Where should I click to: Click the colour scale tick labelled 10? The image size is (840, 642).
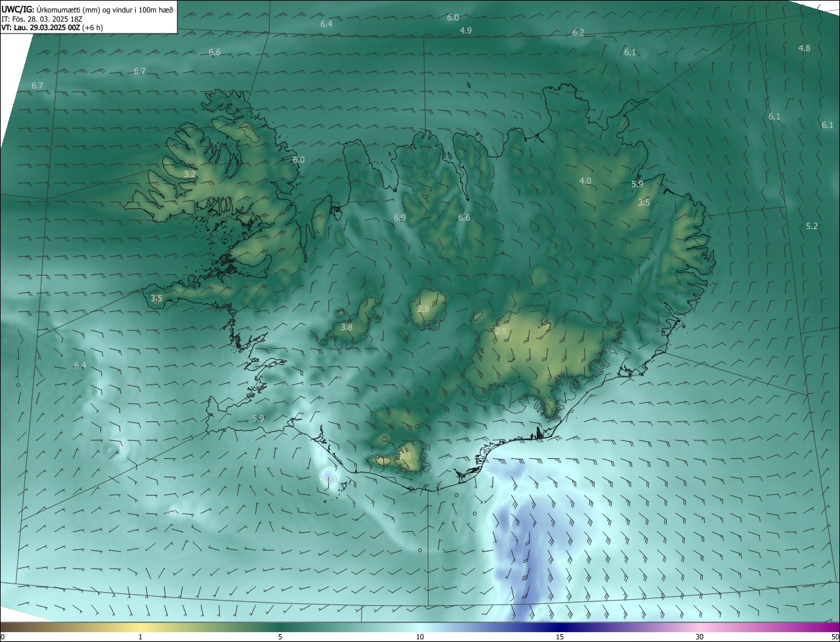[420, 637]
